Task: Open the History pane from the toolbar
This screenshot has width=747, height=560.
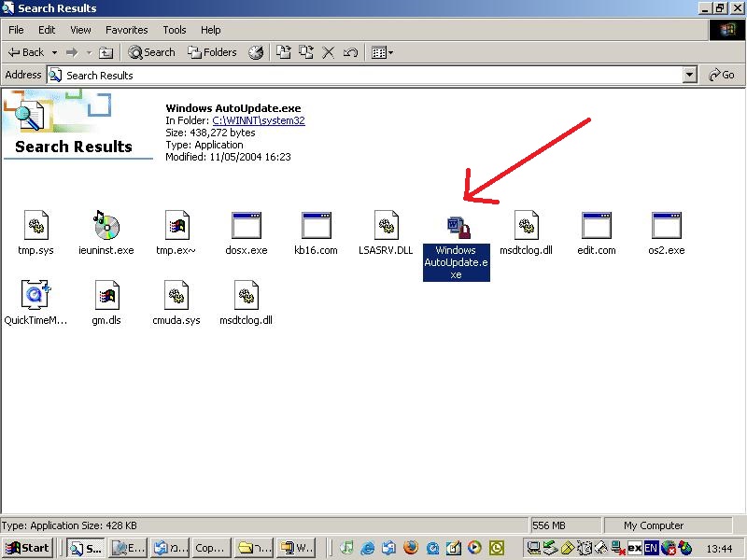Action: [x=256, y=53]
